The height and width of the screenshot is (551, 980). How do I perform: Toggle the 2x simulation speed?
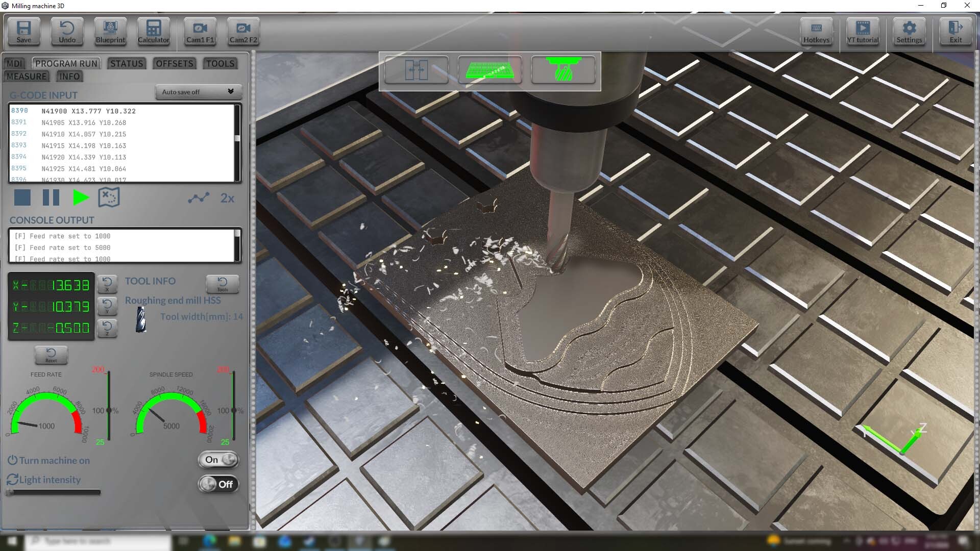[x=227, y=198]
